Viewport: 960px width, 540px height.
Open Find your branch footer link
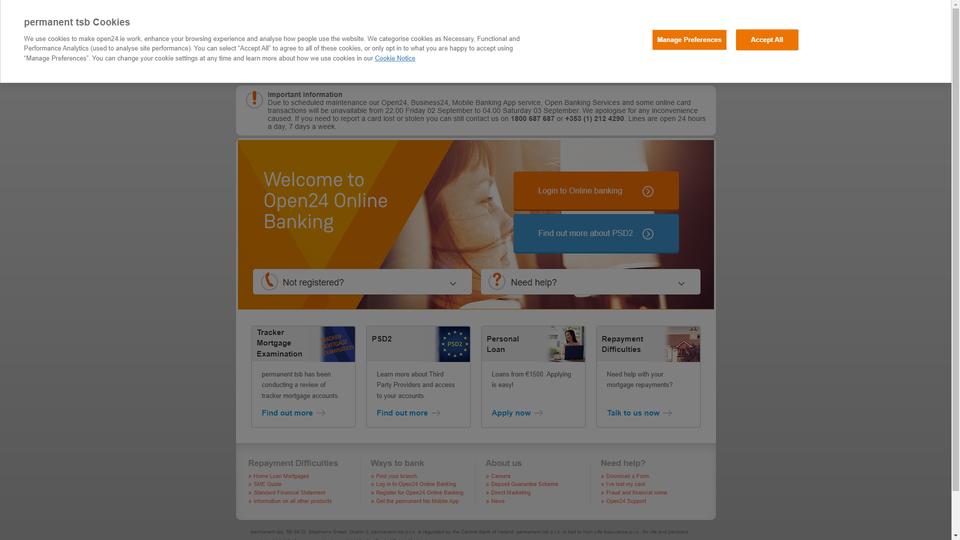click(396, 476)
